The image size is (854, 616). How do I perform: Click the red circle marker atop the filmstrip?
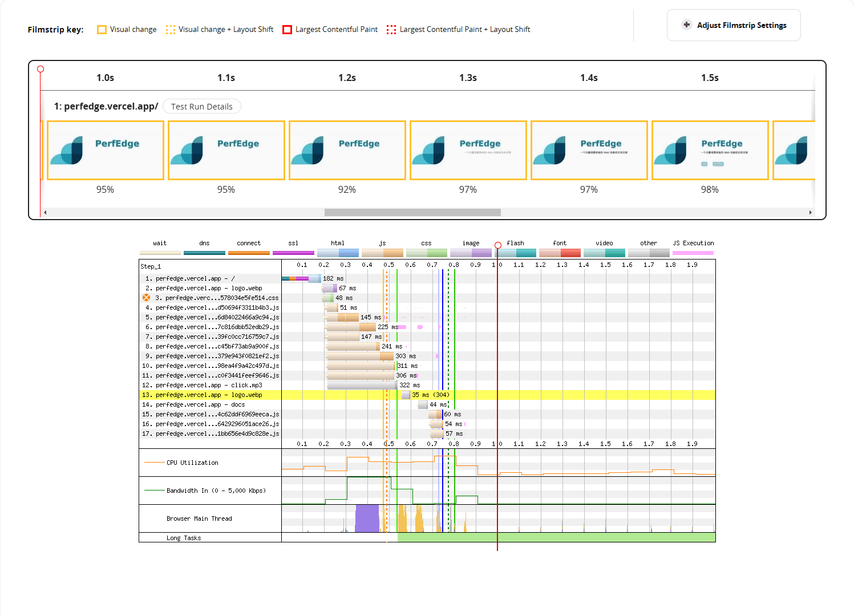41,69
